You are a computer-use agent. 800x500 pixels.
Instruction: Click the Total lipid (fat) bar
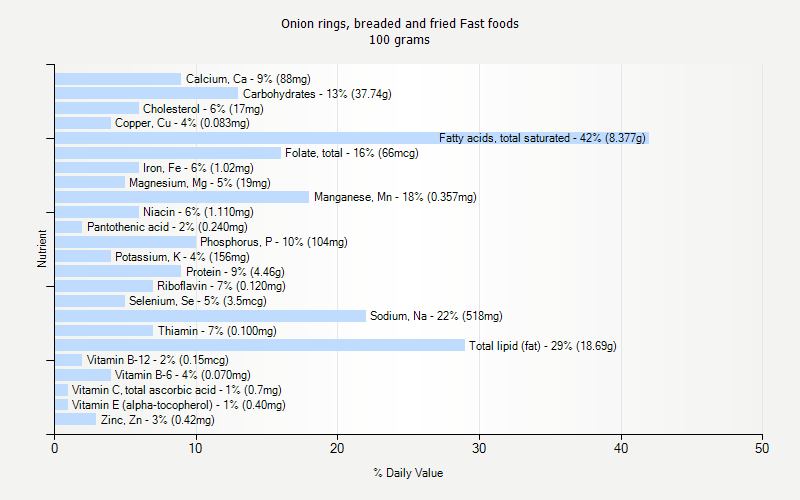[x=260, y=345]
